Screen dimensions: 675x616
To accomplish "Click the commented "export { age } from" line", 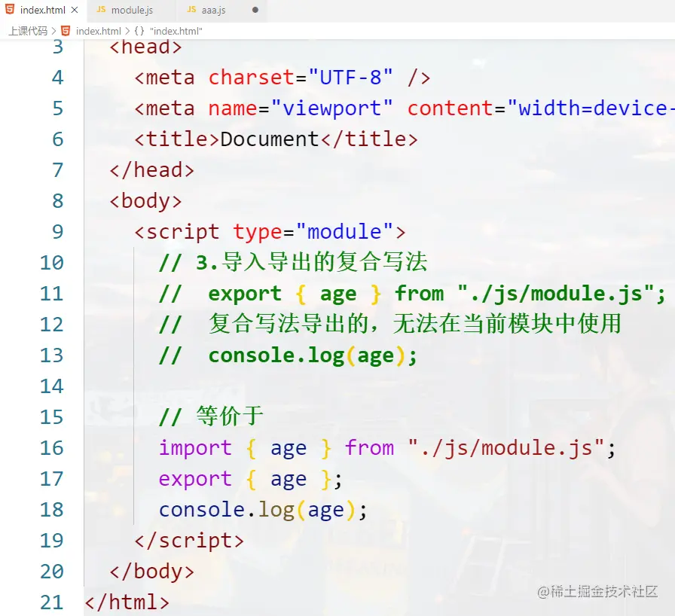I will [x=412, y=294].
